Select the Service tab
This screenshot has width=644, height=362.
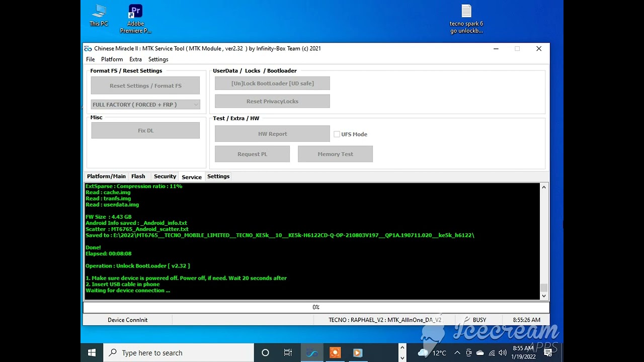click(192, 177)
